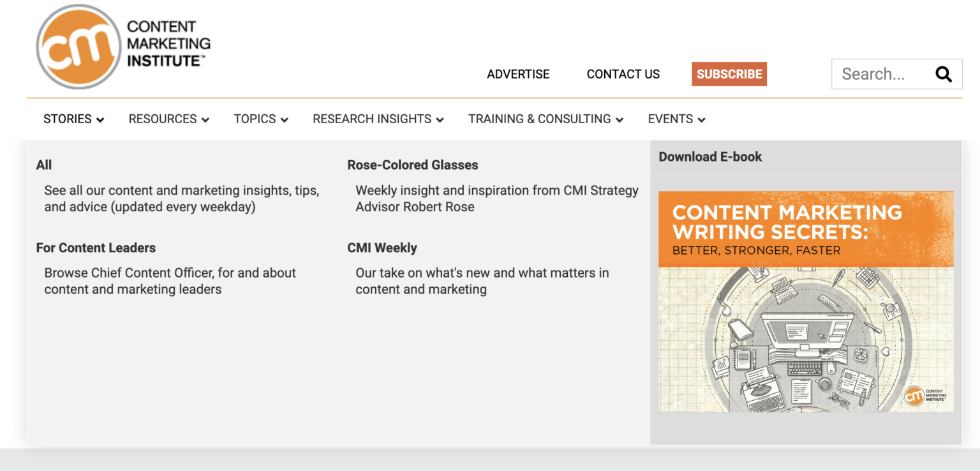
Task: Open the CONTACT US page
Action: pyautogui.click(x=623, y=74)
